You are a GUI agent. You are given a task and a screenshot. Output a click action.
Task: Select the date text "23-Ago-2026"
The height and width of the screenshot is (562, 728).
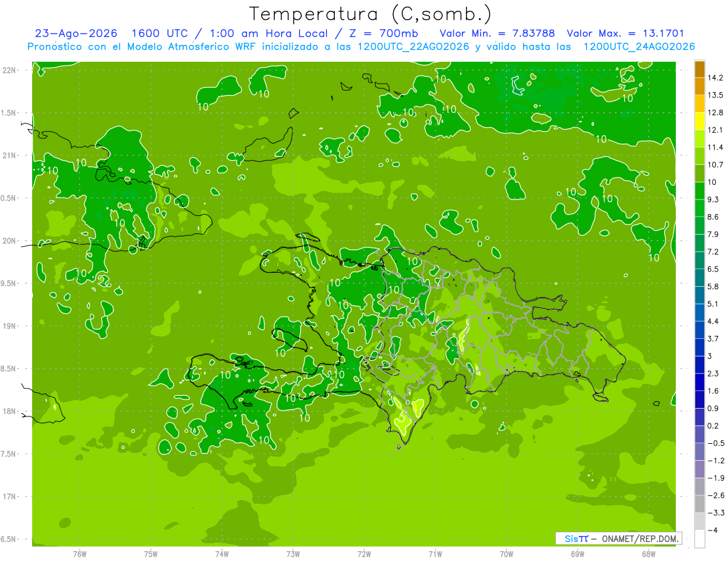click(x=76, y=33)
